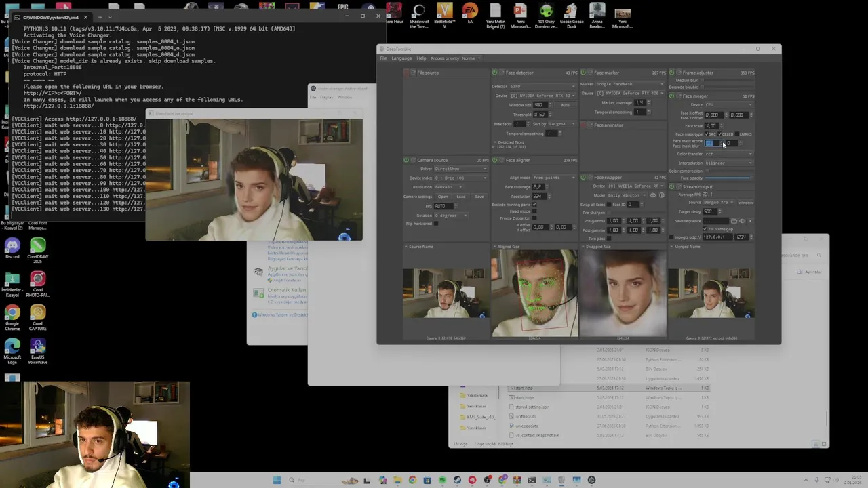This screenshot has width=868, height=488.
Task: Enable Head mode checkbox
Action: pyautogui.click(x=534, y=211)
